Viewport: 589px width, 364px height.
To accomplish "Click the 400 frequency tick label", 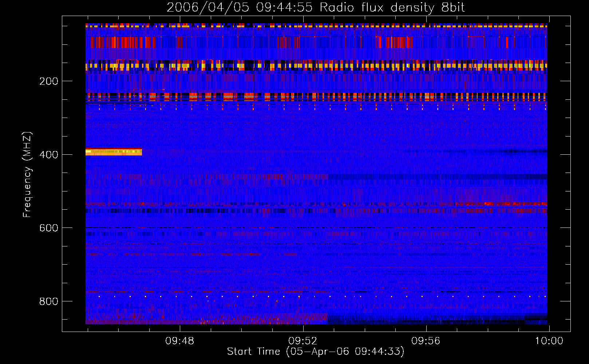I will (49, 155).
